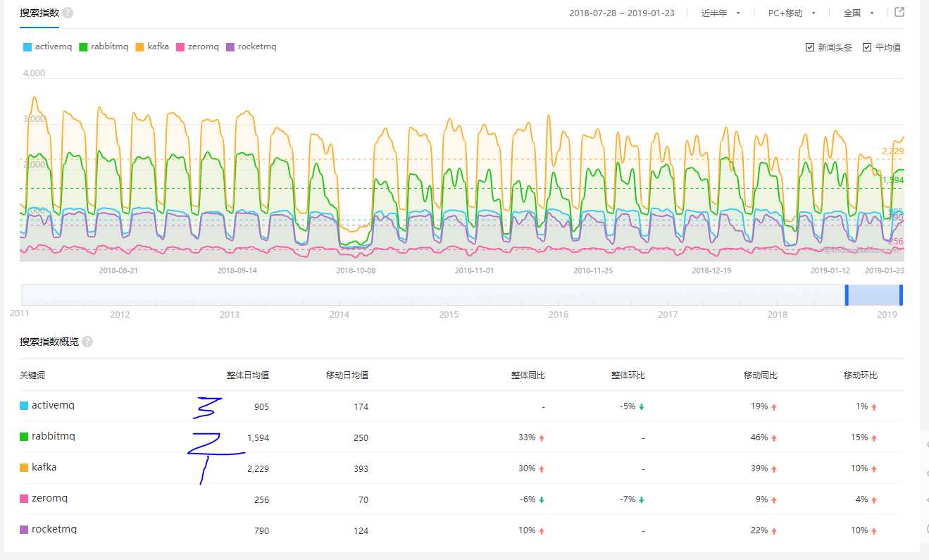Viewport: 929px width, 560px height.
Task: Click activemq's daily average value 905
Action: (x=261, y=407)
